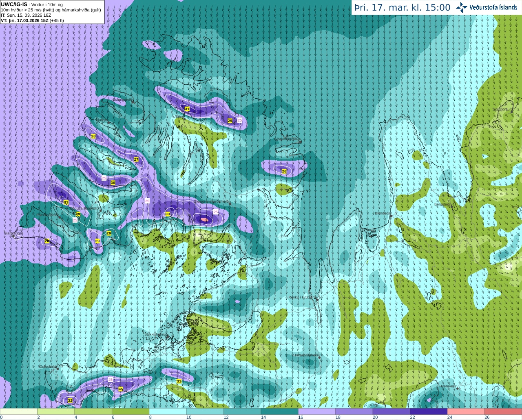Image resolution: width=522 pixels, height=420 pixels.
Task: Click the pale yellow 0–2 m/s legend swatch
Action: pyautogui.click(x=19, y=411)
